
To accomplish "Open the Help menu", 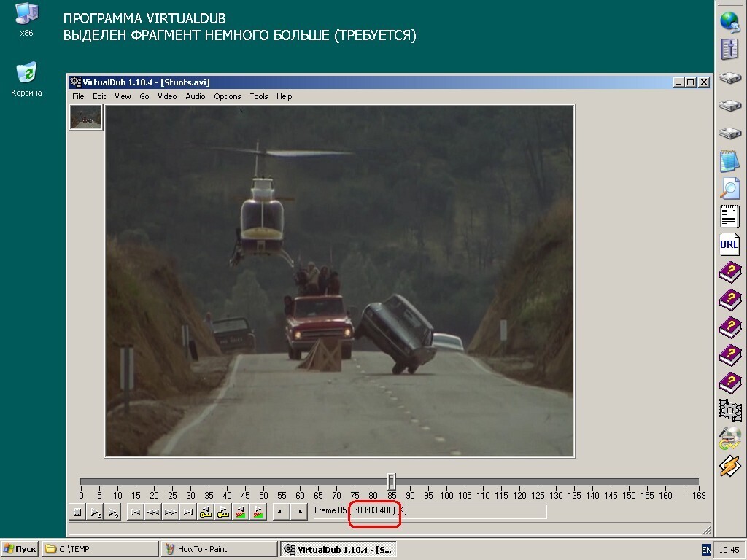I will click(x=284, y=96).
